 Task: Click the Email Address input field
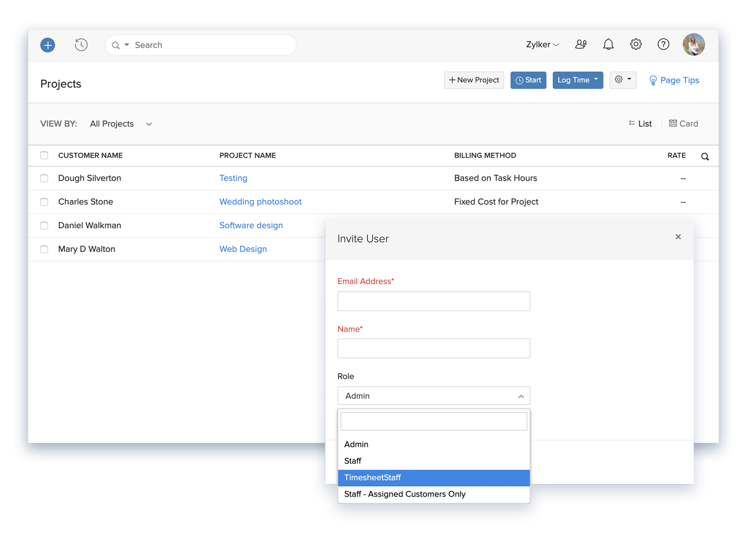tap(434, 301)
